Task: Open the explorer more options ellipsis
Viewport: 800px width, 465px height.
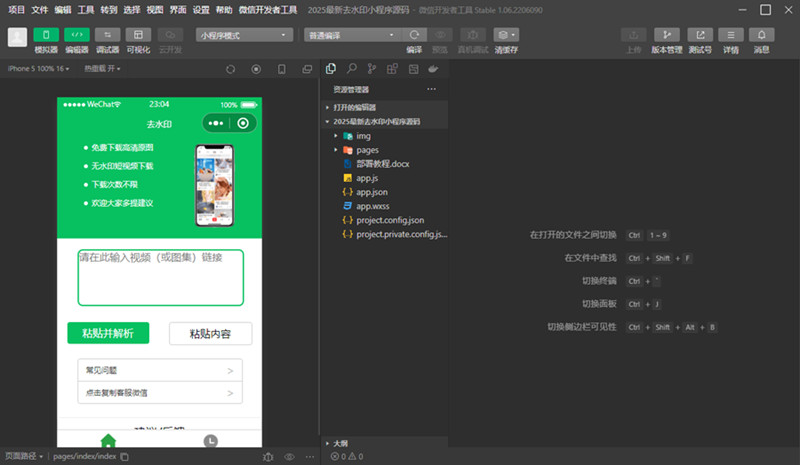Action: [432, 89]
